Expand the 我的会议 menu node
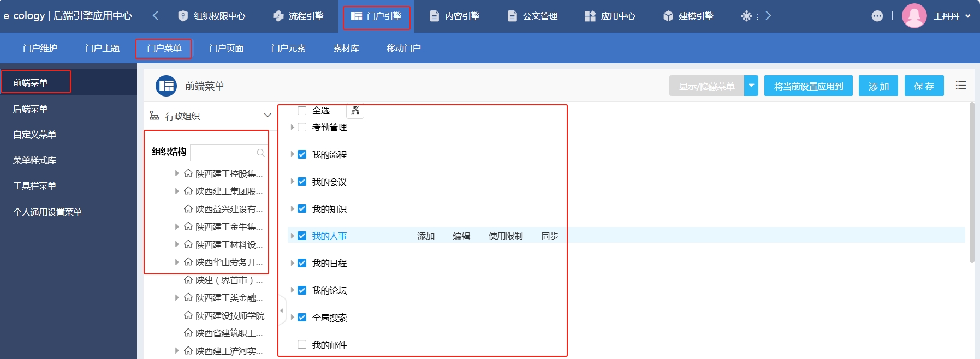Screen dimensions: 980x359 [292, 182]
